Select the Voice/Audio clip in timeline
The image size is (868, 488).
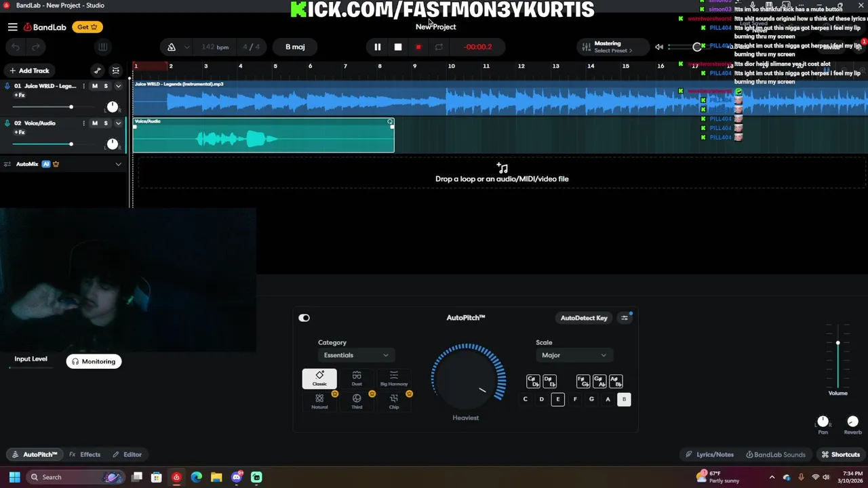coord(263,135)
